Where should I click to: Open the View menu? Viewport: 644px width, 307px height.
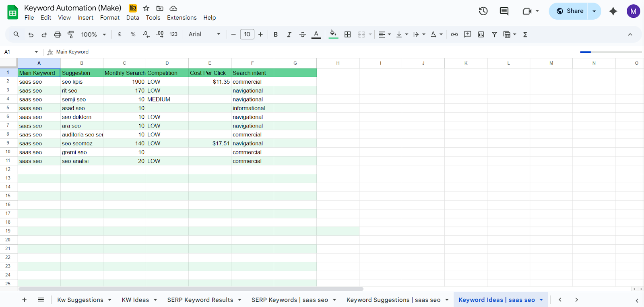click(64, 18)
